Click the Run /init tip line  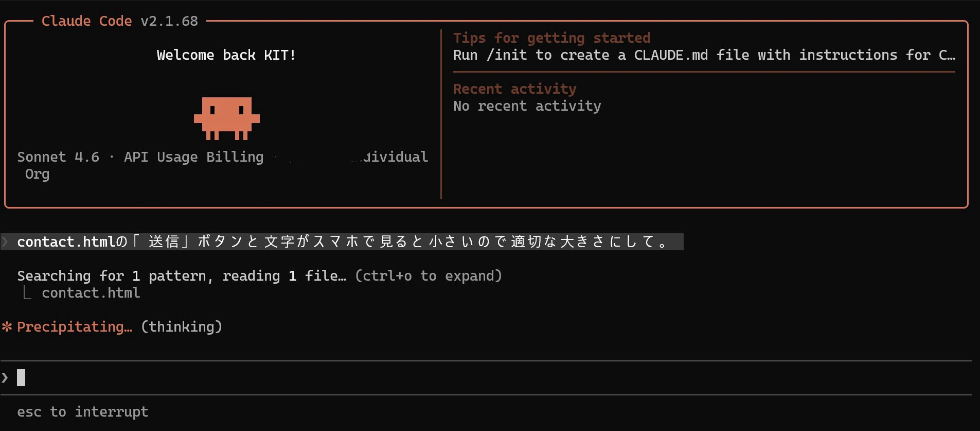(x=704, y=55)
